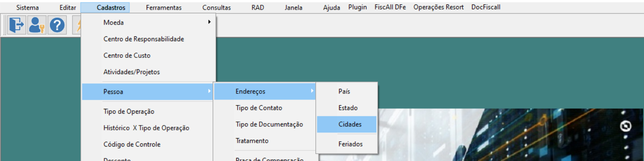The image size is (644, 161).
Task: Expand the Moeda submenu
Action: click(148, 22)
